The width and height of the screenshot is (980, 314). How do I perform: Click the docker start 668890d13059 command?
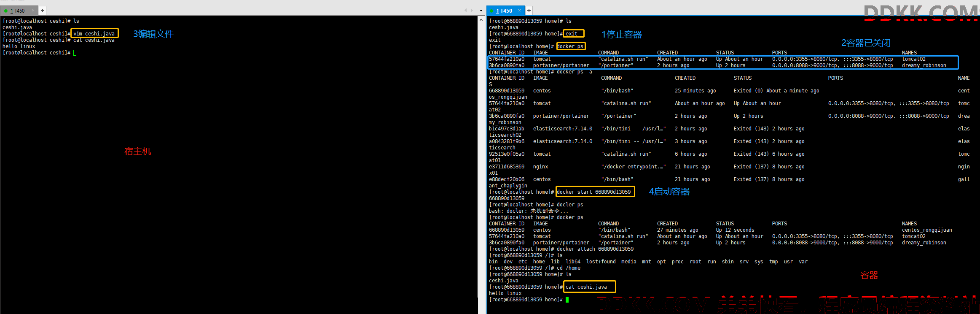tap(595, 192)
